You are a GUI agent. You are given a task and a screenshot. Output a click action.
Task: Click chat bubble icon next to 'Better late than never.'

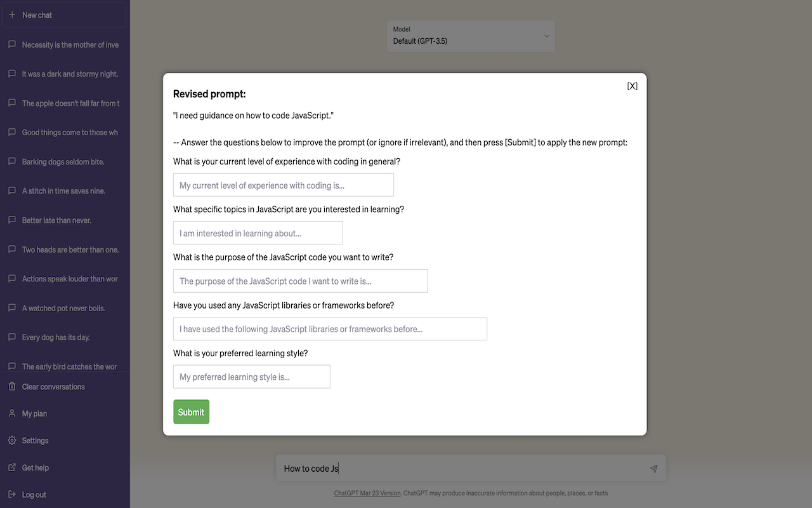[x=11, y=220]
